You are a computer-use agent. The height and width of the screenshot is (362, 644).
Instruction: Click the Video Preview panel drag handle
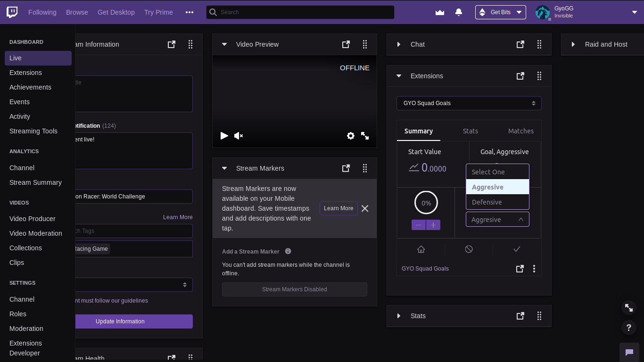pos(365,44)
